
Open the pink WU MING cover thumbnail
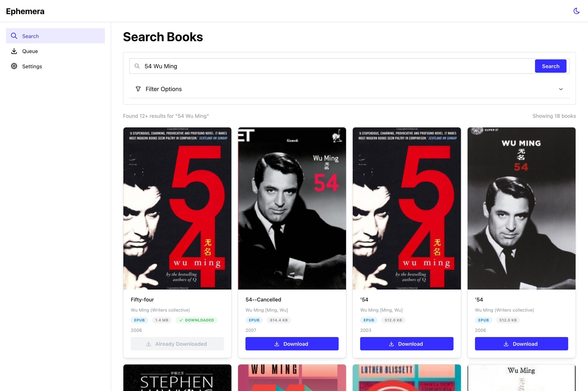(x=292, y=378)
